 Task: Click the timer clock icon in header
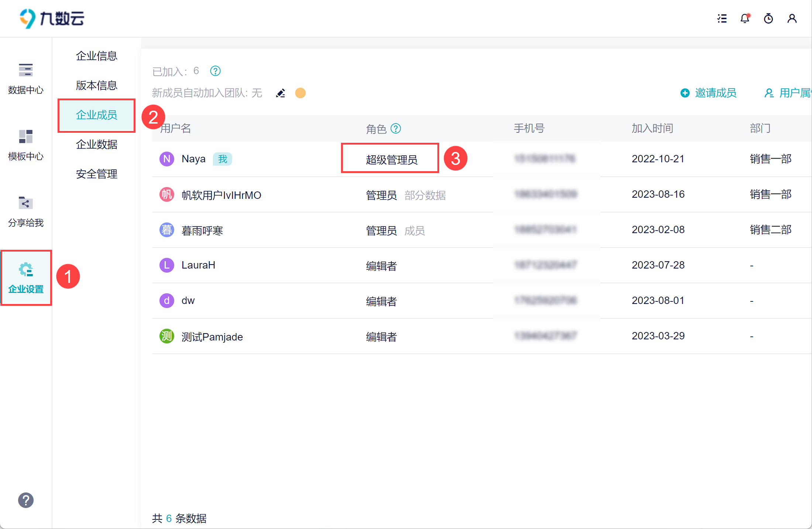(x=768, y=18)
